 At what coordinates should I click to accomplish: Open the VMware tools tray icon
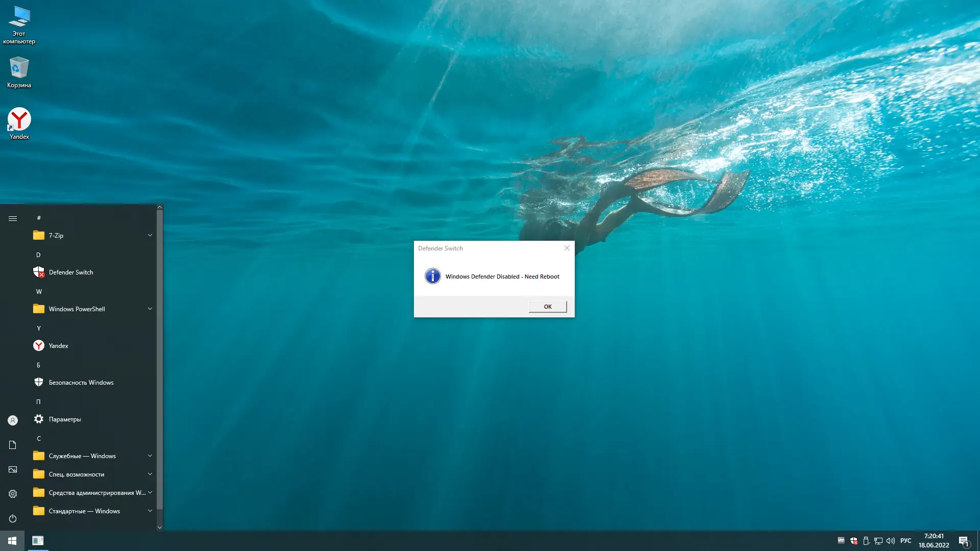[841, 540]
